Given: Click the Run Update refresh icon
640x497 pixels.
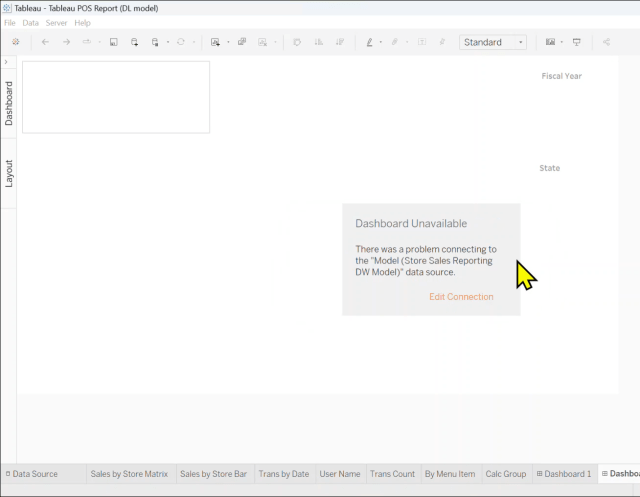Looking at the screenshot, I should (181, 42).
